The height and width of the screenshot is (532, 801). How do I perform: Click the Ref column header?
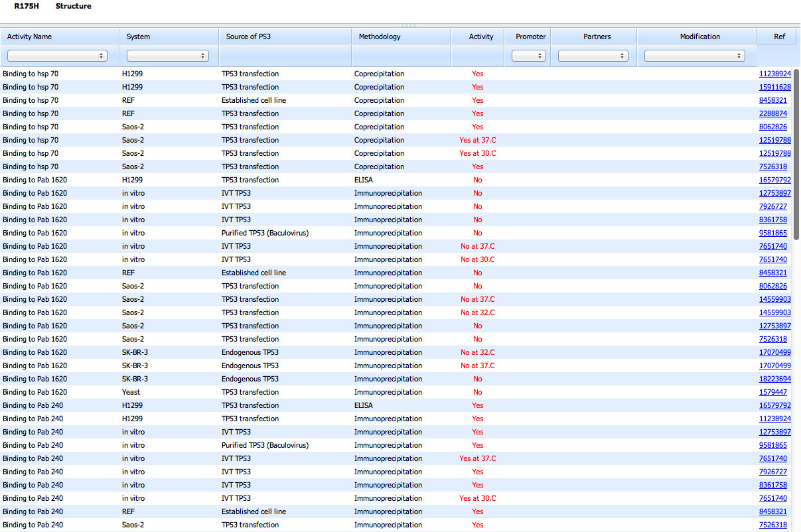[779, 36]
